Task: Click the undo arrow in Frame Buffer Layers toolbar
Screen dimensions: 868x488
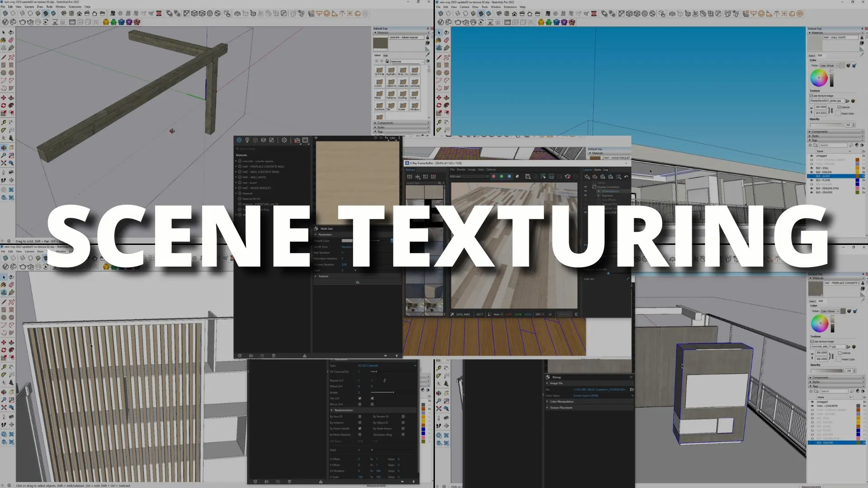Action: coord(626,177)
